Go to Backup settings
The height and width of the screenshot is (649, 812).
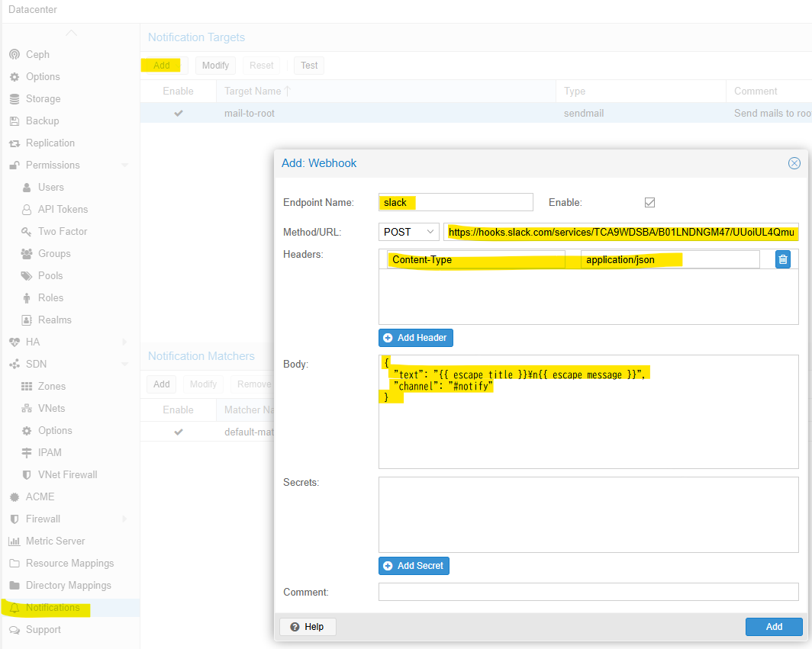[x=42, y=120]
